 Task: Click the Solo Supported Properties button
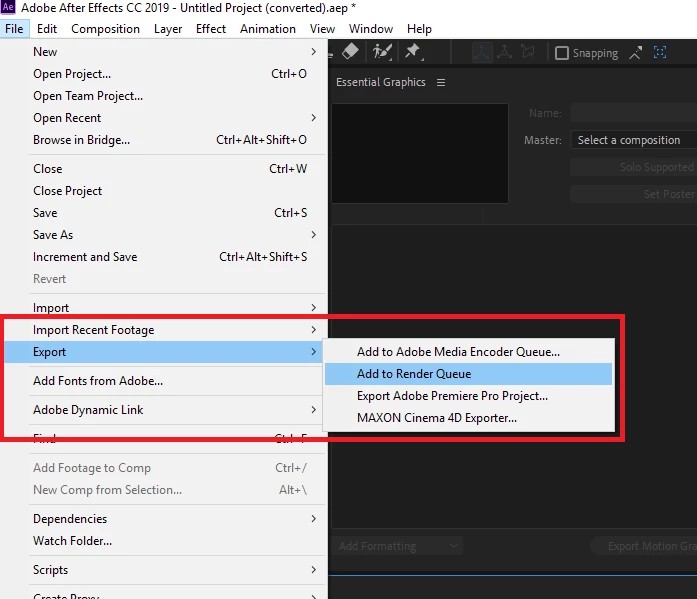click(634, 168)
